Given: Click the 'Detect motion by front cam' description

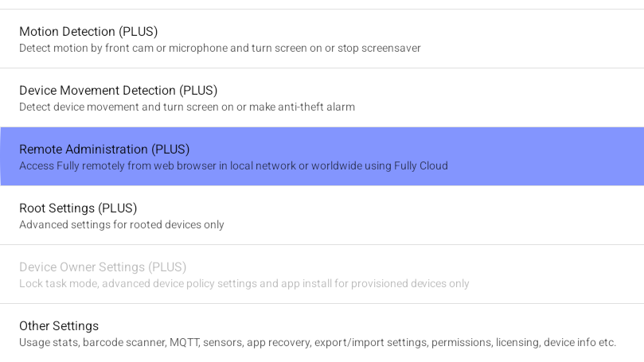Looking at the screenshot, I should (220, 49).
